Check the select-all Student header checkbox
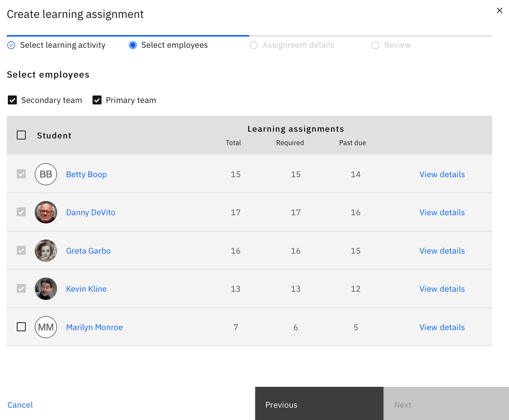Viewport: 509px width, 420px height. coord(21,135)
